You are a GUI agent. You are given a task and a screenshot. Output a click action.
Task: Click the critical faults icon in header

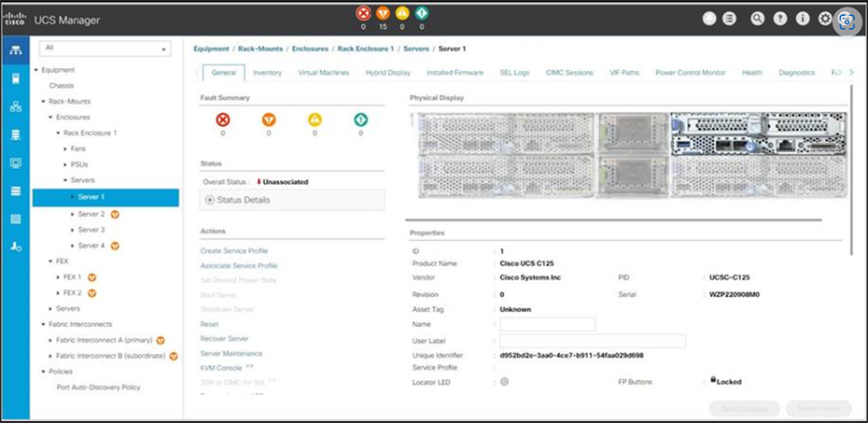click(363, 13)
